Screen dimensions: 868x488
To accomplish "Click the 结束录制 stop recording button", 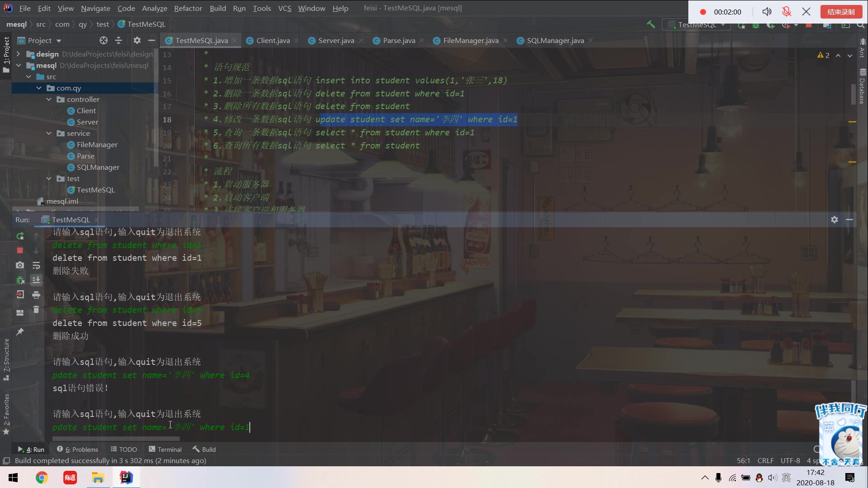I will click(841, 11).
